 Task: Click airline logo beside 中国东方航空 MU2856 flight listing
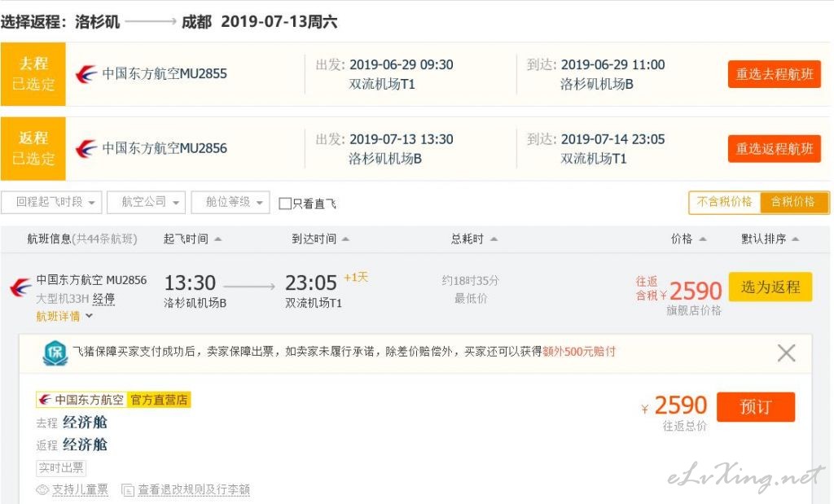(20, 287)
